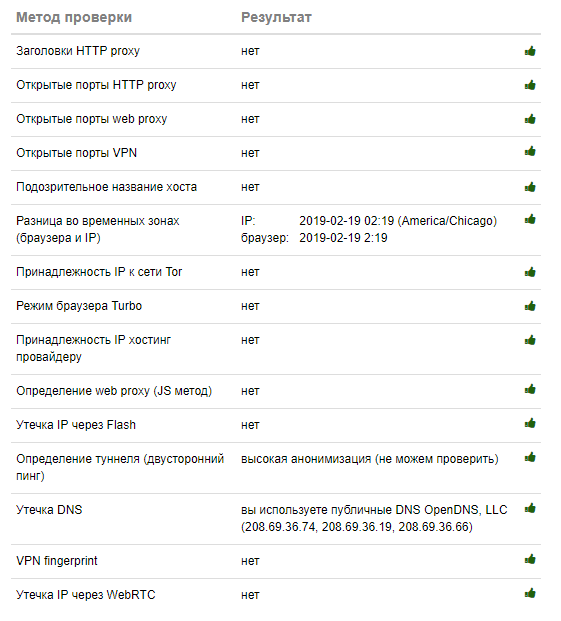This screenshot has width=561, height=621.
Task: Click thumbs-up icon for Принадлежность IP к сети Tor
Action: click(530, 272)
